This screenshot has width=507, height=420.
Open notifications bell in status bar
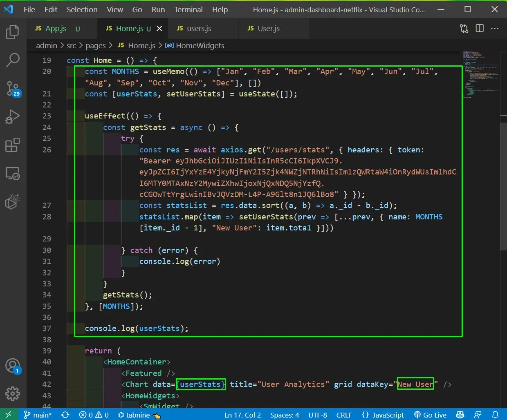pos(495,415)
